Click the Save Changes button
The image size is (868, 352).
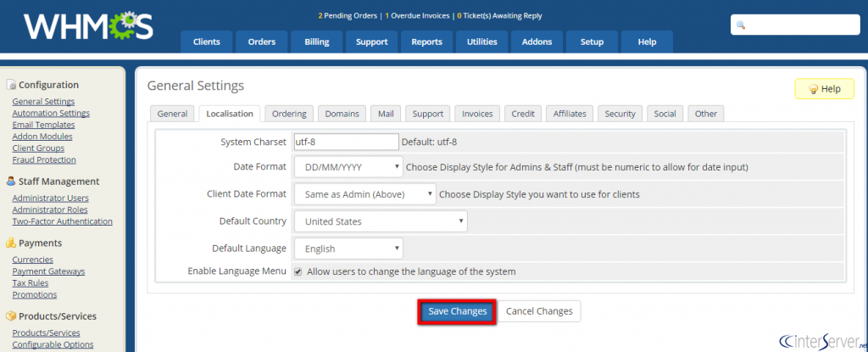457,311
